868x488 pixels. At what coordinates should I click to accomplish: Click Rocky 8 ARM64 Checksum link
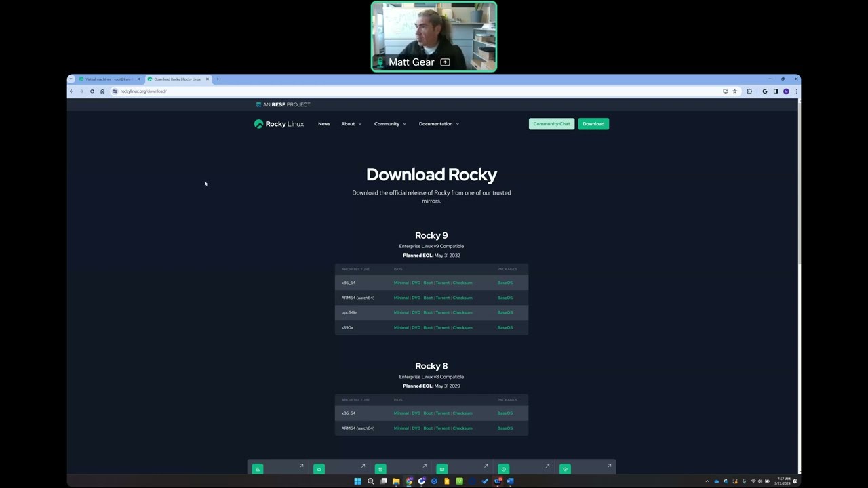pyautogui.click(x=462, y=428)
